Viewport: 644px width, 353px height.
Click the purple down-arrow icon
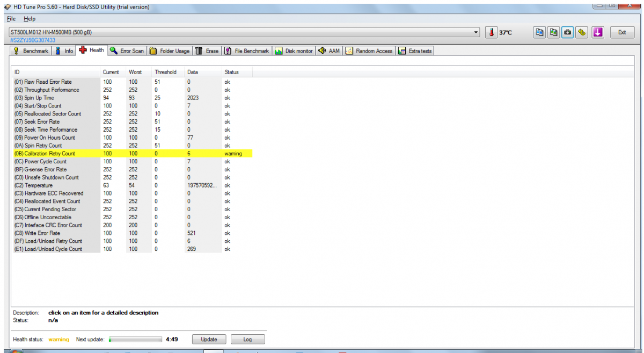pos(598,32)
